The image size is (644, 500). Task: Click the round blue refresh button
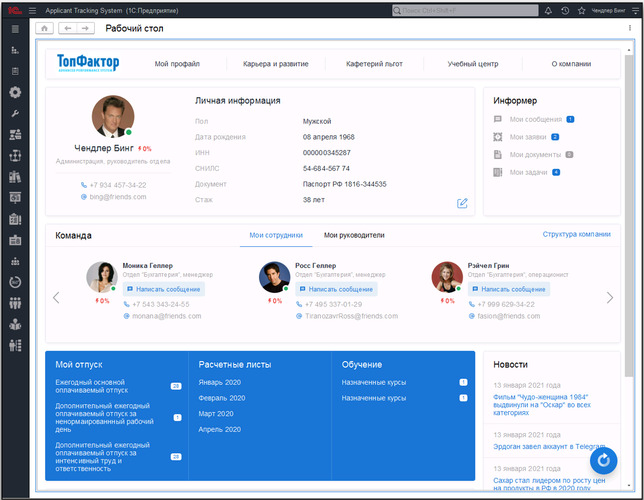[603, 461]
